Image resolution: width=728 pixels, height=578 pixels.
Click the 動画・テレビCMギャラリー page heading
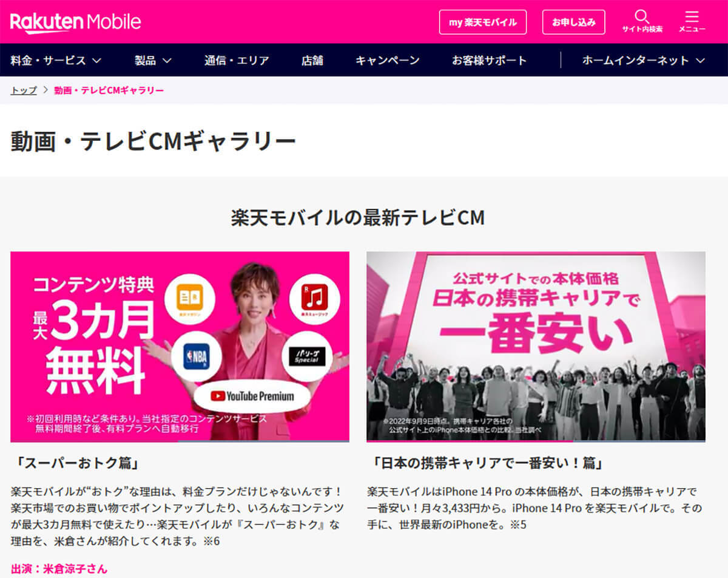153,141
